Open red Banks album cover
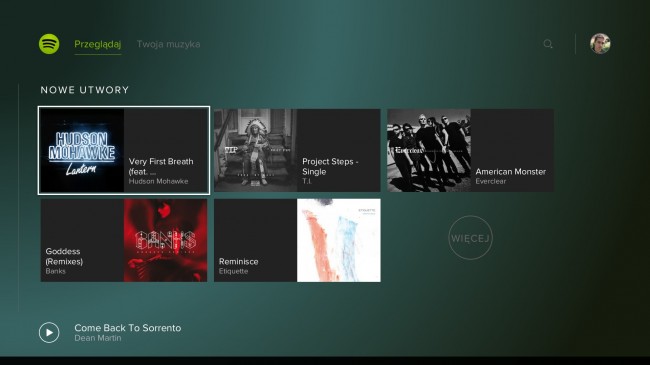Viewport: 650px width, 365px height. 165,240
